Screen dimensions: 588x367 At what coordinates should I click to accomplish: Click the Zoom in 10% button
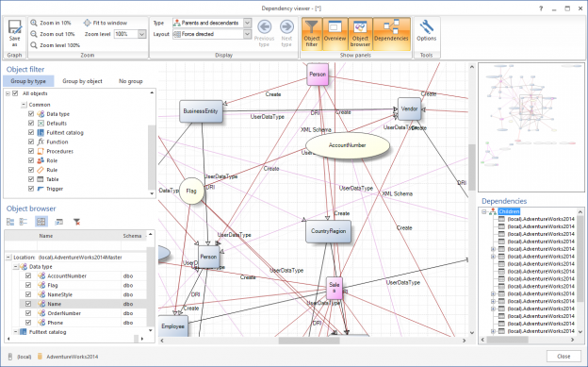tap(51, 23)
